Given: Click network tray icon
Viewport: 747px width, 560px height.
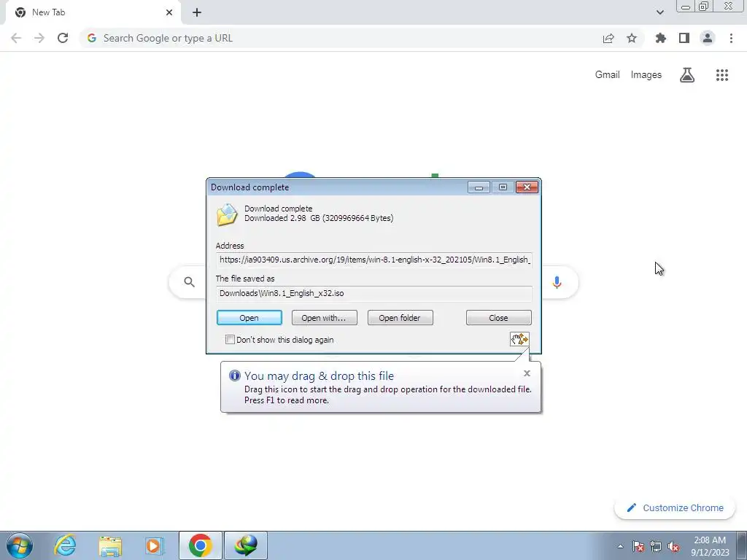Looking at the screenshot, I should [x=656, y=546].
